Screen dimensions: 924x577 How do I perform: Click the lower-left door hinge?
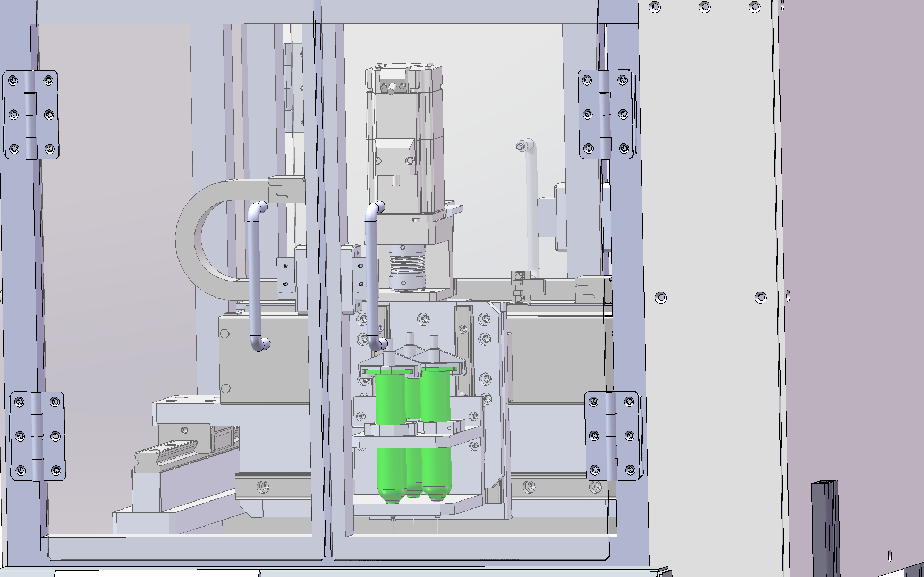[37, 436]
